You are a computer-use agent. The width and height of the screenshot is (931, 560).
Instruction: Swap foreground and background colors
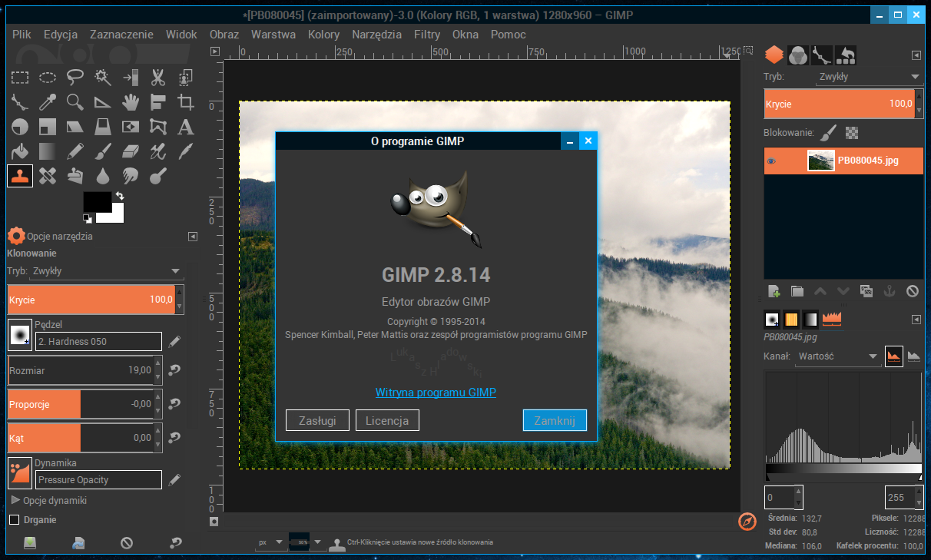click(x=119, y=196)
